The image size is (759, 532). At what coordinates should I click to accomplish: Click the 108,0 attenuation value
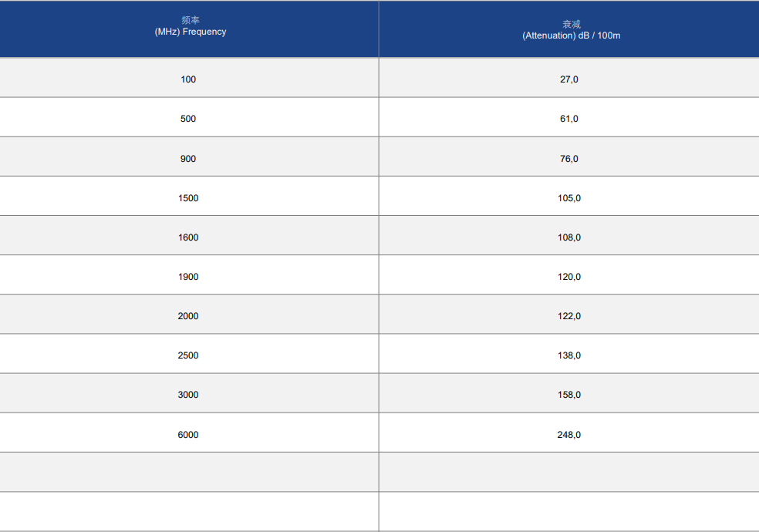coord(568,237)
